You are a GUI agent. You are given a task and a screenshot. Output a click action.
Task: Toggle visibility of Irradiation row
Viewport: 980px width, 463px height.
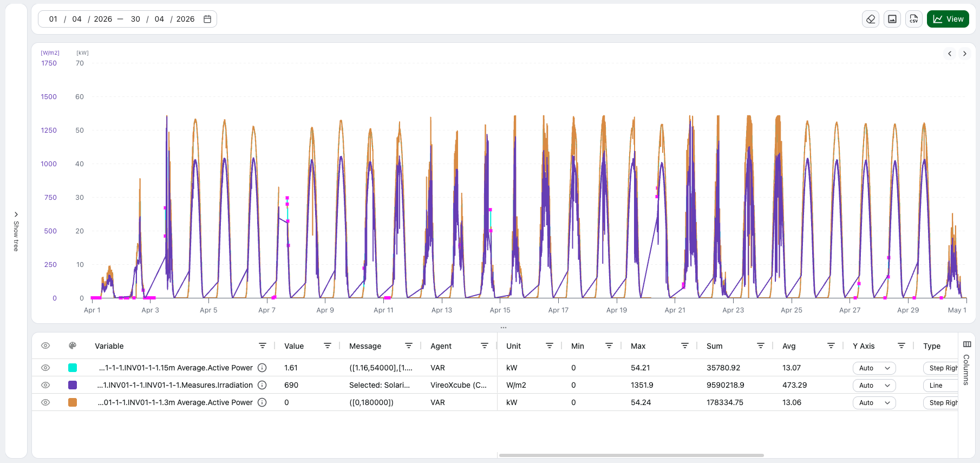tap(45, 385)
